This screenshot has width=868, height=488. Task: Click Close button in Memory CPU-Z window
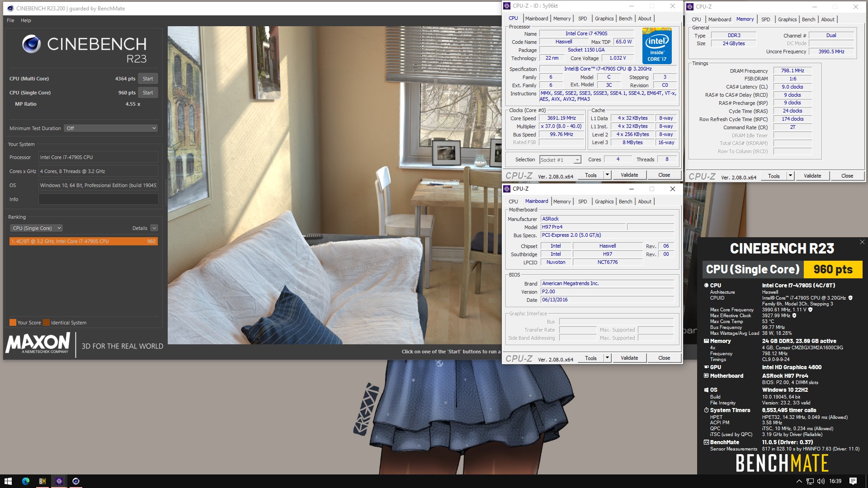847,176
